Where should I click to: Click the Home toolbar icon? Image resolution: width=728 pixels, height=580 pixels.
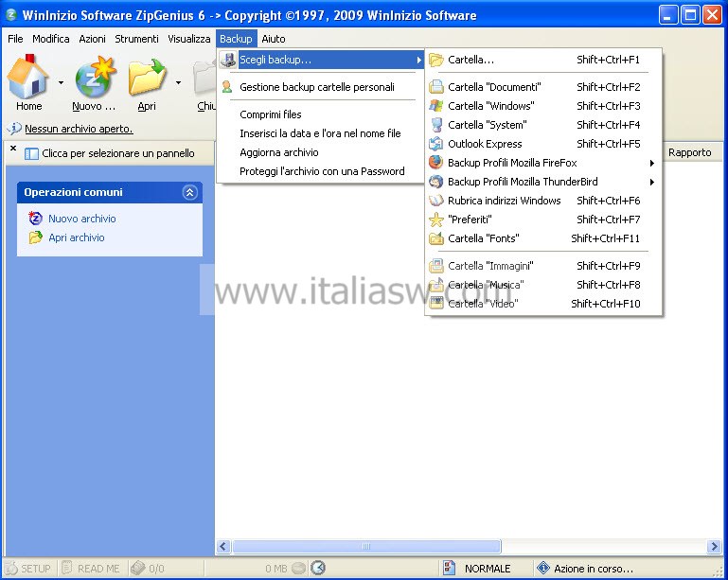click(27, 77)
